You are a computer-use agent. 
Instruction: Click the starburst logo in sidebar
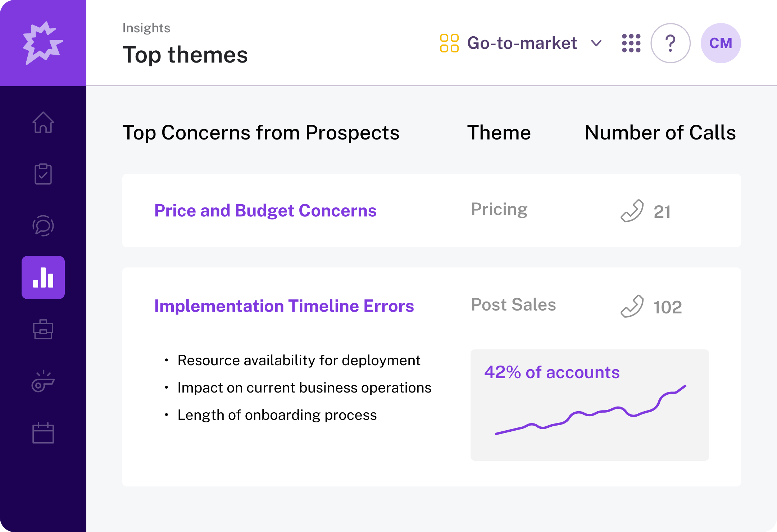point(43,43)
